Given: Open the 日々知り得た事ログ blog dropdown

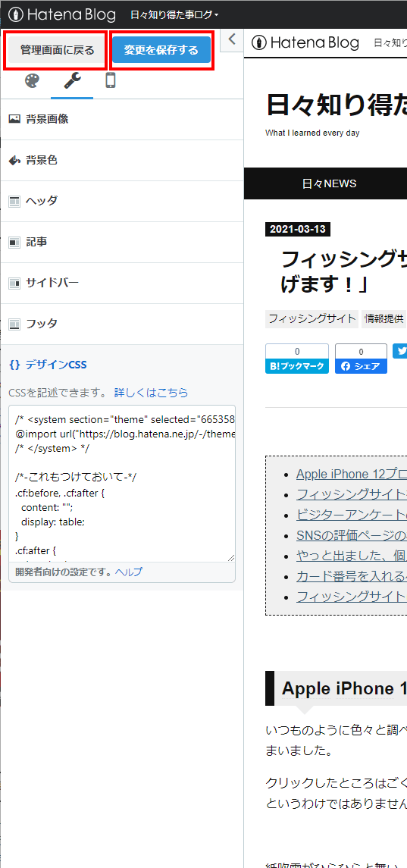Looking at the screenshot, I should (x=174, y=15).
